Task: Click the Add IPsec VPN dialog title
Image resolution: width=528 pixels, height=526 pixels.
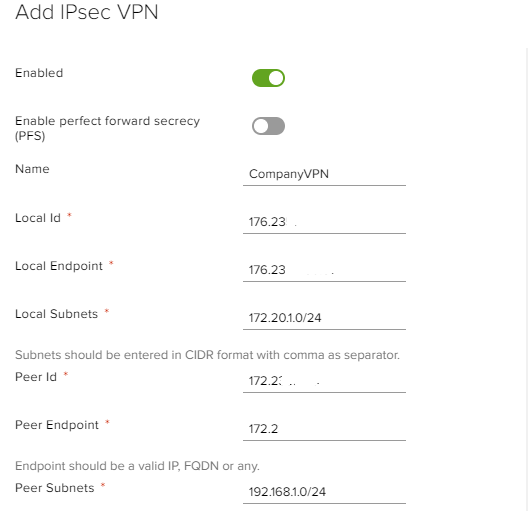Action: point(87,12)
